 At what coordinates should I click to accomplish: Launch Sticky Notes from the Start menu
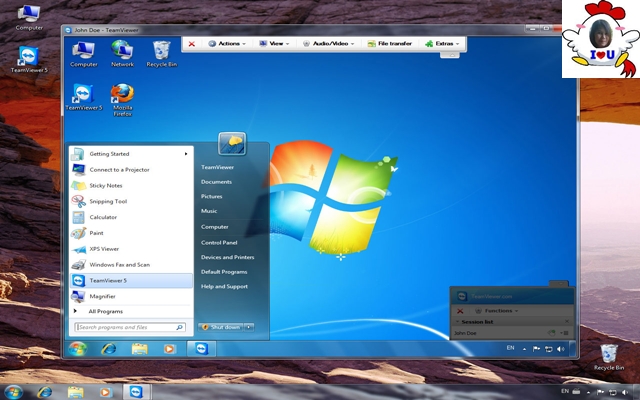[131, 186]
